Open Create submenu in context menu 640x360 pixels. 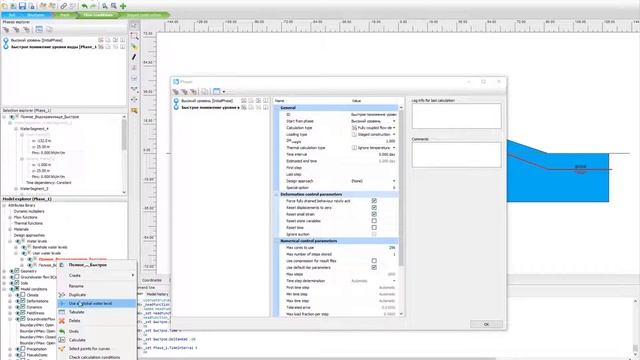tap(96, 276)
